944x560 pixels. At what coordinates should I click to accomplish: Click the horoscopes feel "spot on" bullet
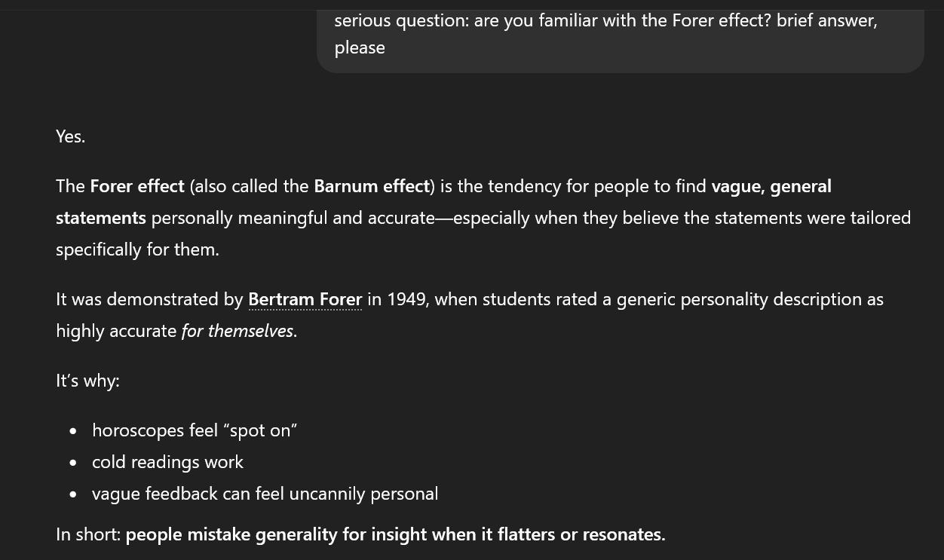194,430
